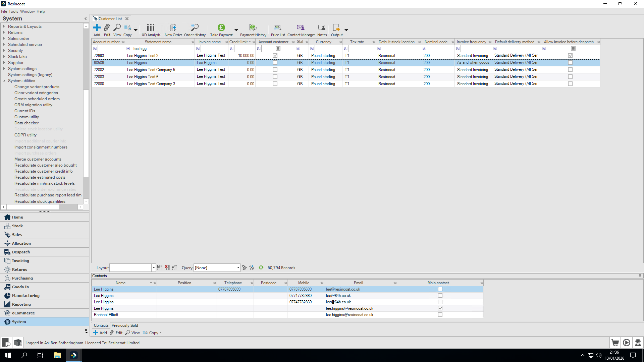Click the Take Payment icon
This screenshot has height=362, width=644.
[x=221, y=30]
